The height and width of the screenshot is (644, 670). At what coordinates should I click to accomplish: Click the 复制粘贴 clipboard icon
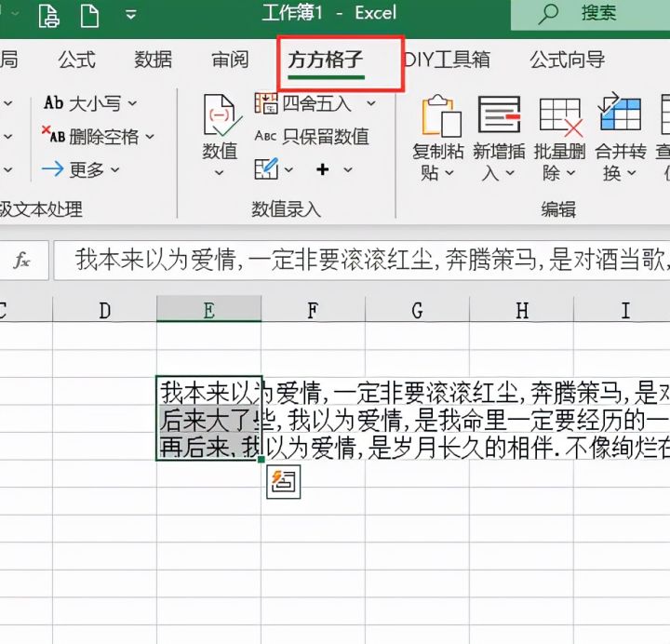[x=441, y=115]
